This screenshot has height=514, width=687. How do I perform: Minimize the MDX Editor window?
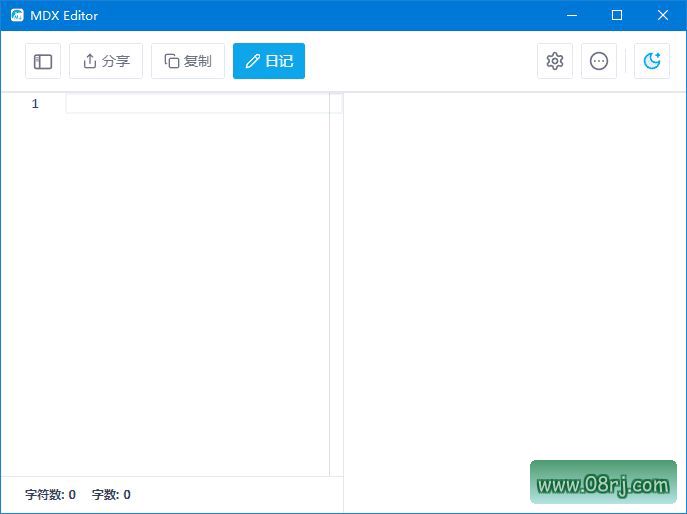point(572,15)
